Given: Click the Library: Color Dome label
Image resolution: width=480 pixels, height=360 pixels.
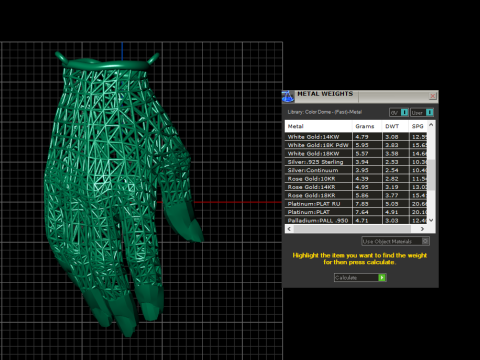Looking at the screenshot, I should [325, 112].
